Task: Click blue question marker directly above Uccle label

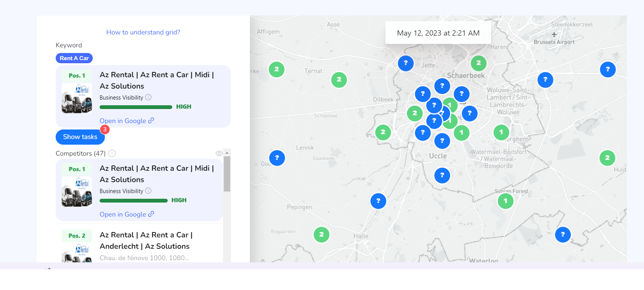Action: click(442, 141)
